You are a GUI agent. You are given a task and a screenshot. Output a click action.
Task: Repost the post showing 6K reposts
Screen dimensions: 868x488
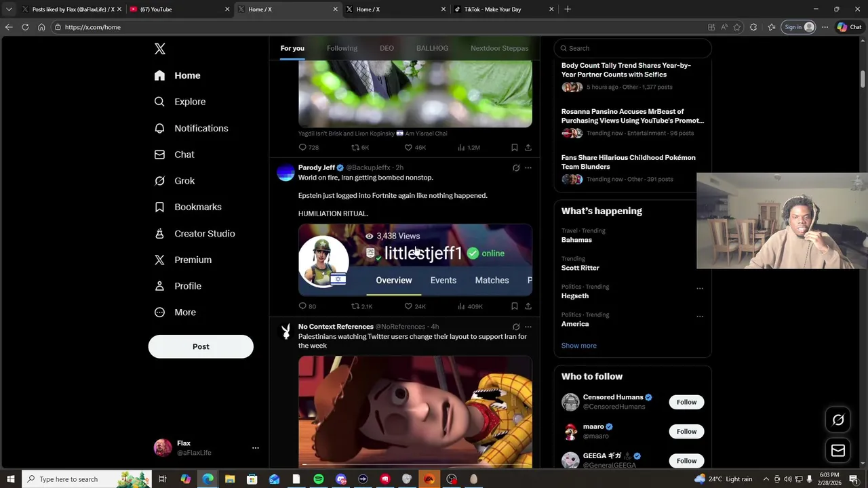click(x=360, y=147)
